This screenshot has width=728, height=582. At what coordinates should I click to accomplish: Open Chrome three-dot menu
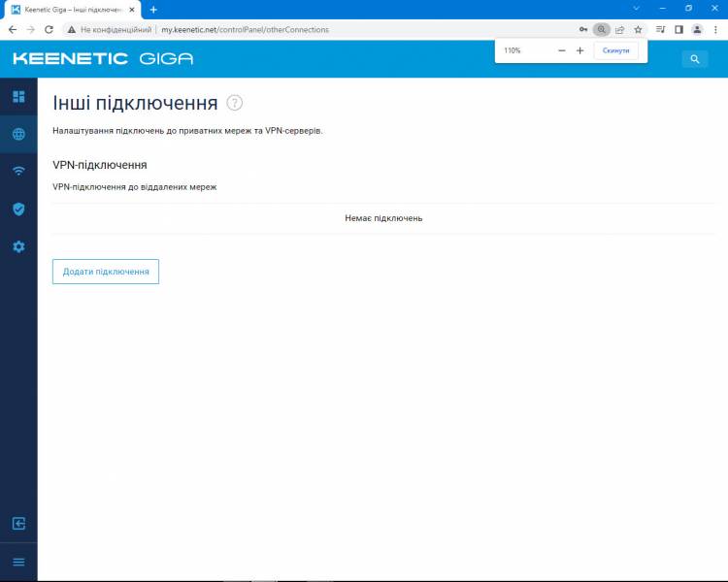coord(715,29)
